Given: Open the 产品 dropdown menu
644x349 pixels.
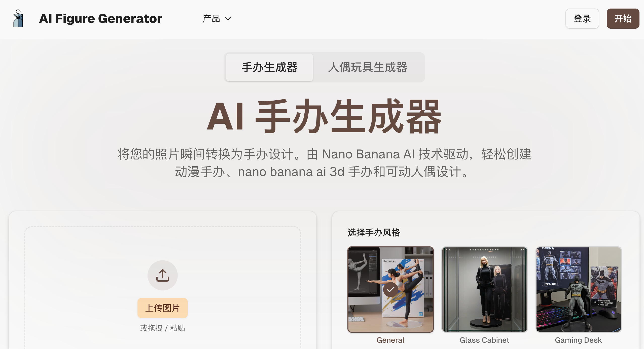Looking at the screenshot, I should pyautogui.click(x=217, y=19).
